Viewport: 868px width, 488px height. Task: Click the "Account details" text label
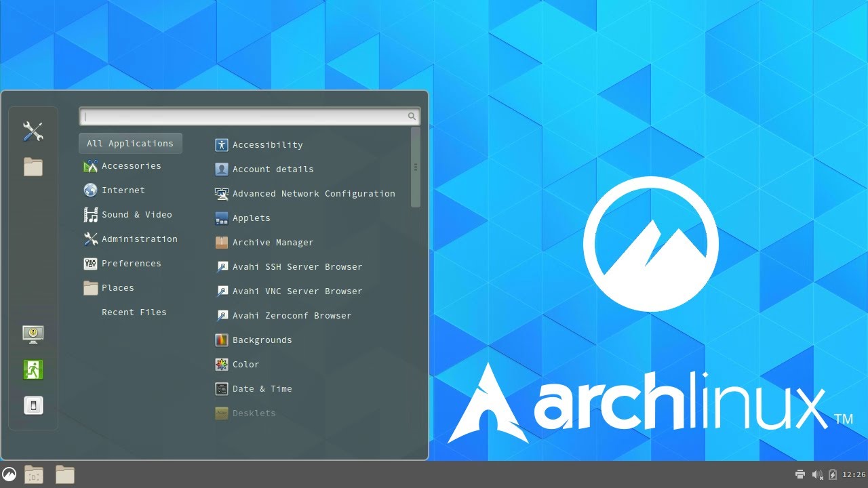pyautogui.click(x=273, y=169)
